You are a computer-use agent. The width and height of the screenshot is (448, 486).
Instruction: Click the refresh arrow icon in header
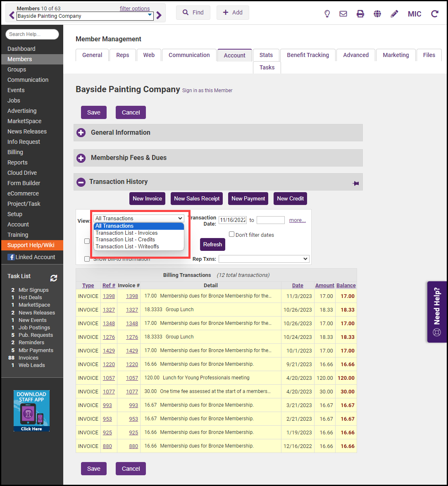[435, 14]
